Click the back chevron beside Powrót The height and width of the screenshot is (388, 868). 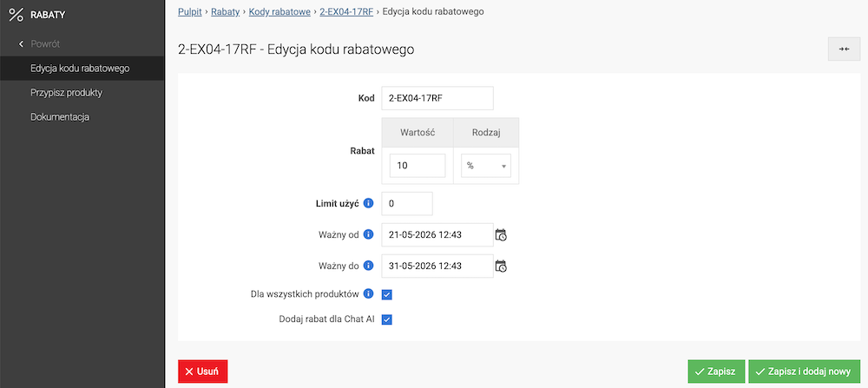pyautogui.click(x=21, y=43)
